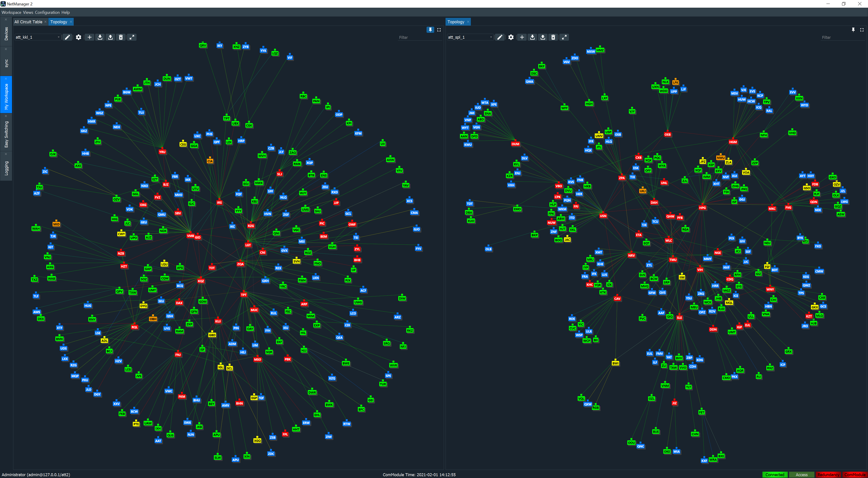Click the upload icon in left topology toolbar
This screenshot has height=478, width=868.
coord(110,37)
